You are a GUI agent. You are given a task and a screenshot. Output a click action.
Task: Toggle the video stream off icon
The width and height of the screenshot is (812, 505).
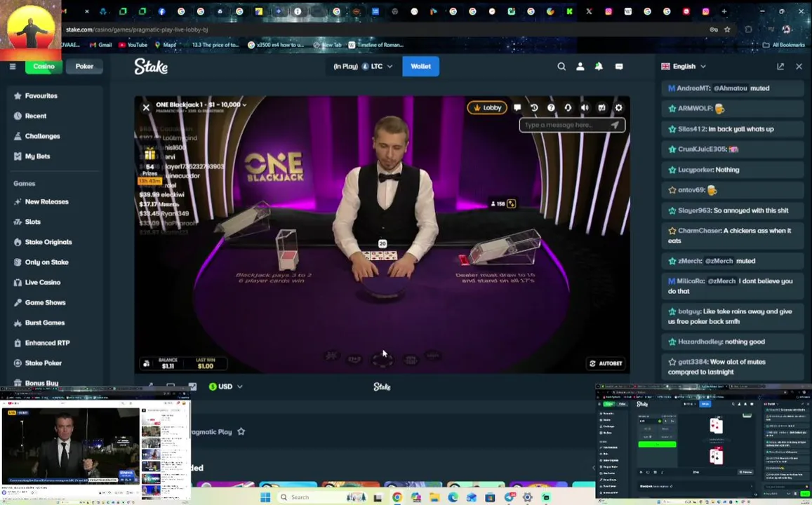coord(601,107)
